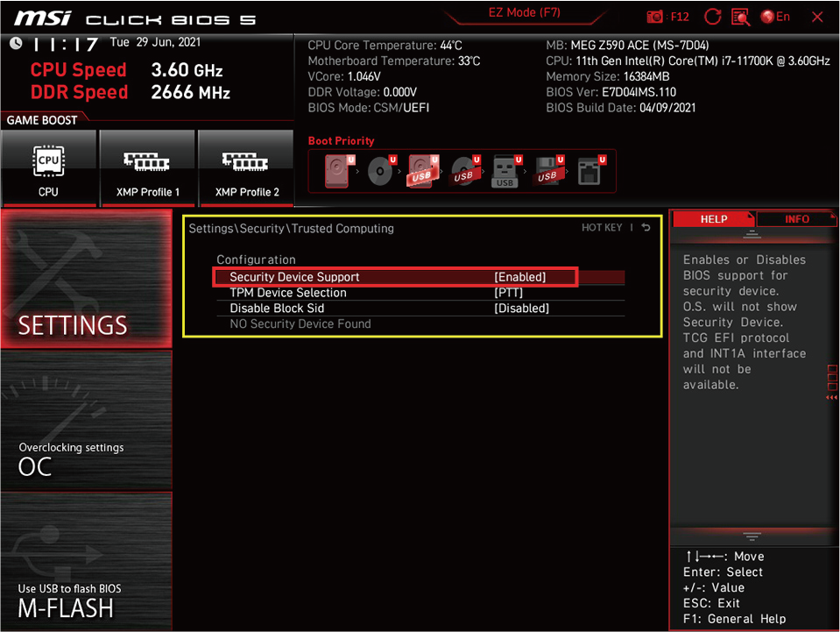Click the GAME BOOST label
This screenshot has height=632, width=840.
click(x=42, y=120)
